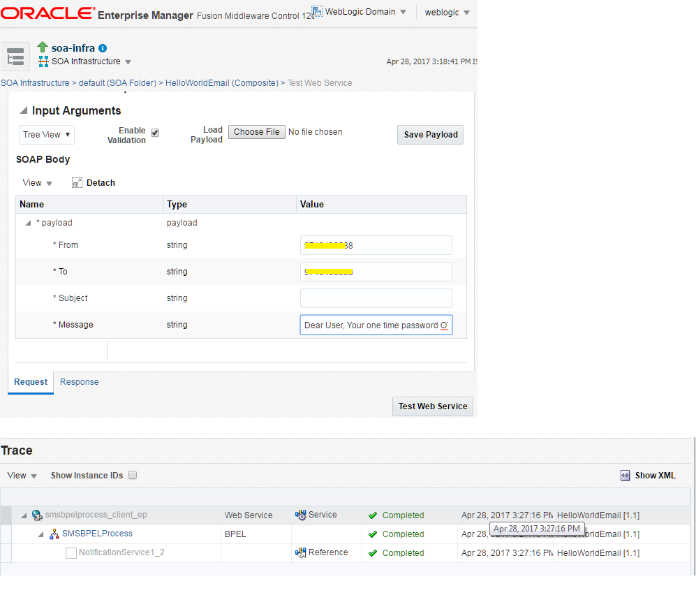Enable the Show Instance IDs checkbox

click(x=132, y=475)
